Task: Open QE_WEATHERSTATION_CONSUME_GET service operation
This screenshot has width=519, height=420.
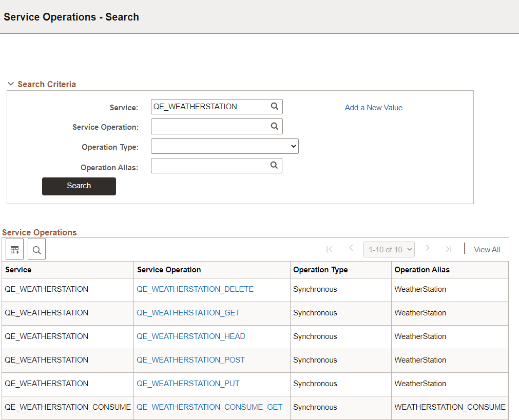Action: point(209,407)
